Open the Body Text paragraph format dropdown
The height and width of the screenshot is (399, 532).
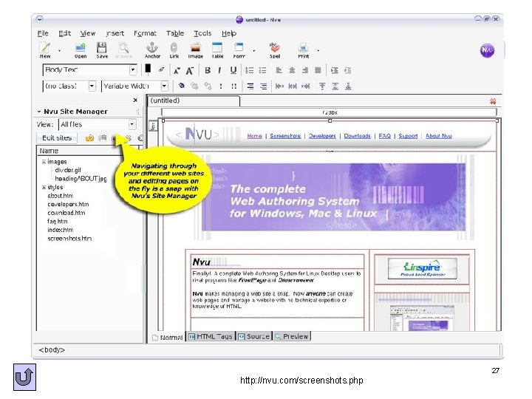(x=133, y=70)
